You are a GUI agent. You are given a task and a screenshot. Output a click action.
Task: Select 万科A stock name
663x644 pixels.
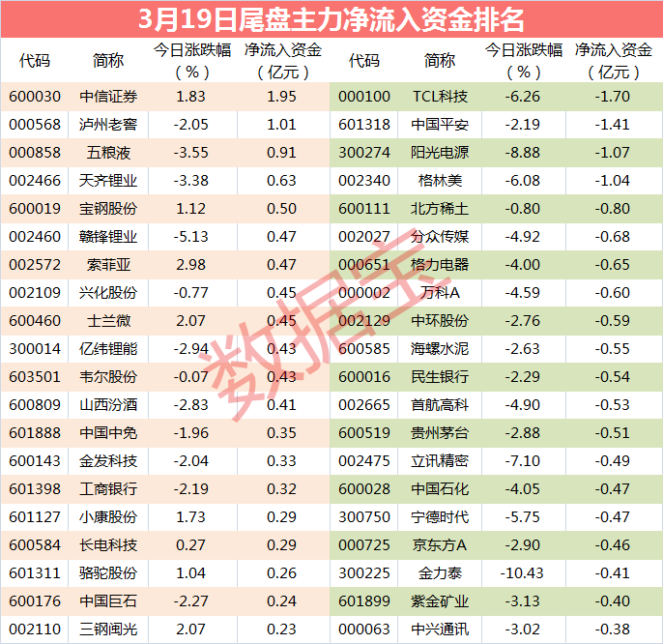coord(440,293)
